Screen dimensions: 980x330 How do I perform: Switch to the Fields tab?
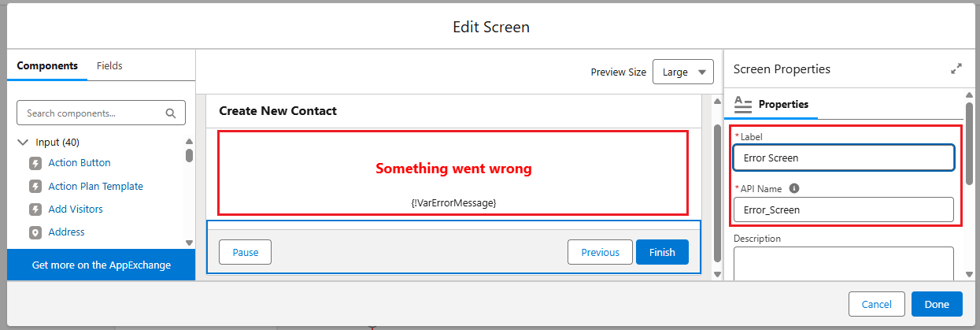point(109,65)
